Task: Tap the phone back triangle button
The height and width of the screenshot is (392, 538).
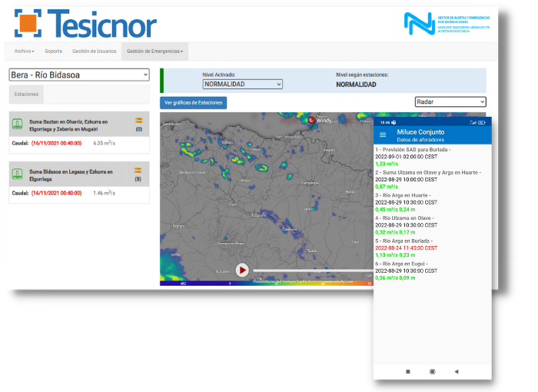Action: 457,371
